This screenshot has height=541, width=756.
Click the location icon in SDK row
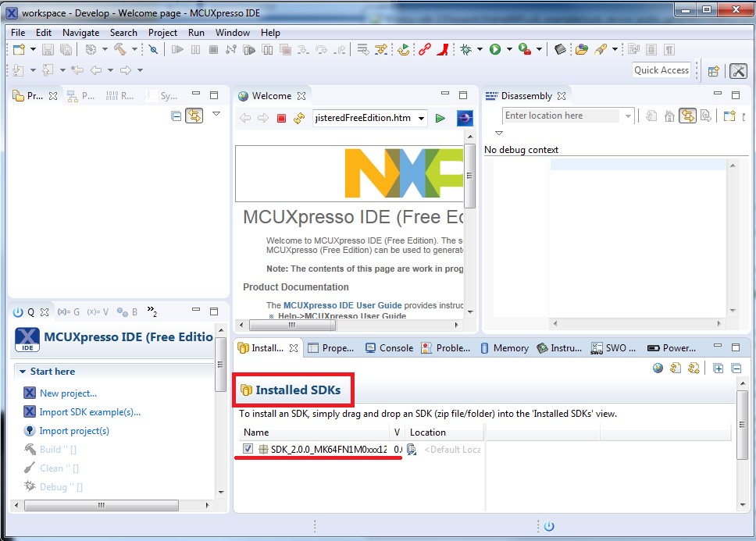(412, 450)
